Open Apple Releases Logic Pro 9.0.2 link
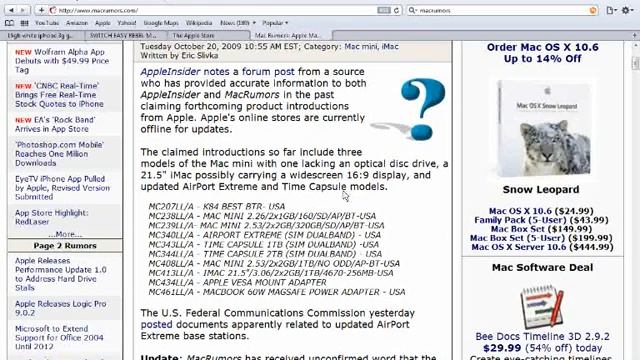The image size is (640, 360). coord(60,308)
